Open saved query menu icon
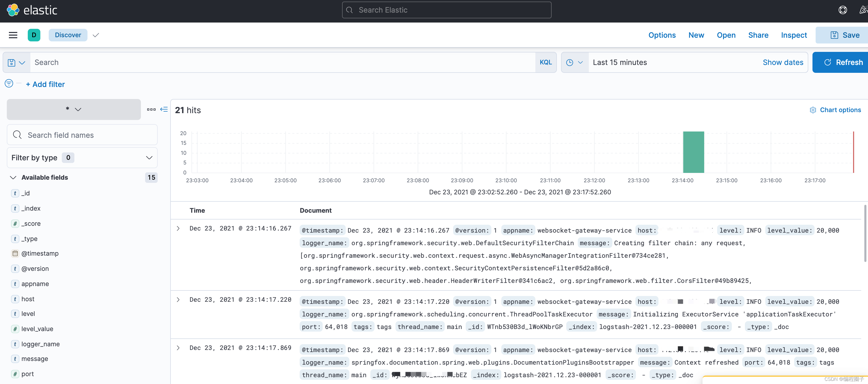This screenshot has height=384, width=868. click(x=16, y=63)
